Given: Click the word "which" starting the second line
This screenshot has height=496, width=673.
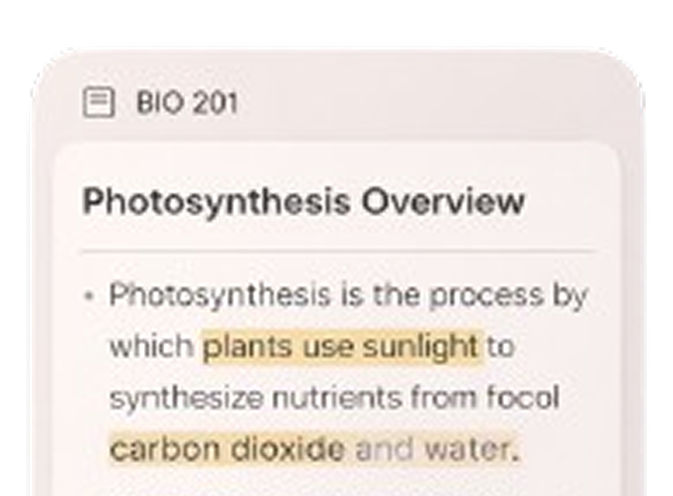Looking at the screenshot, I should coord(151,347).
